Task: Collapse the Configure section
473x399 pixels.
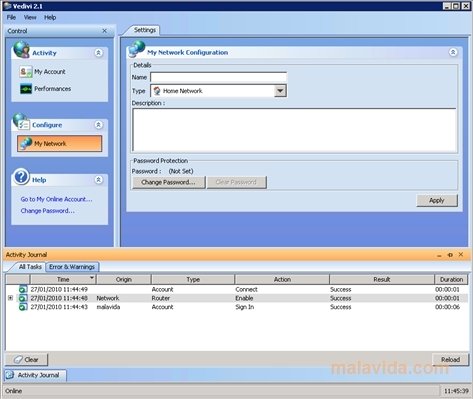Action: click(98, 125)
